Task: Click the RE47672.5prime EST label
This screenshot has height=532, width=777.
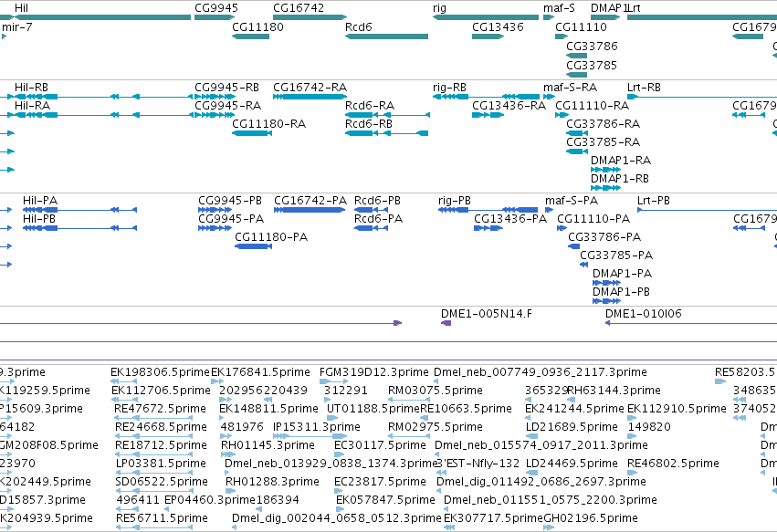Action: pos(160,409)
